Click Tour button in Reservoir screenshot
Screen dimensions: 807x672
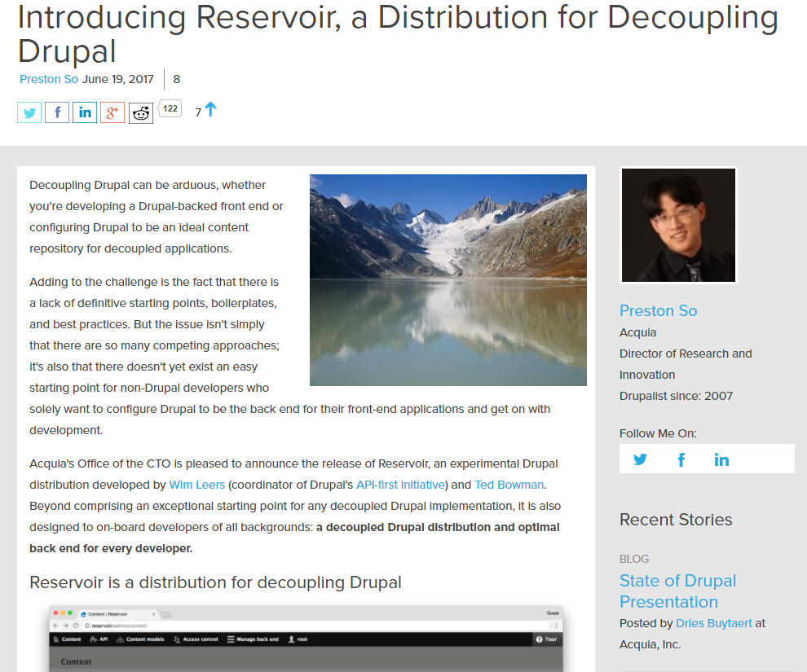pos(547,639)
